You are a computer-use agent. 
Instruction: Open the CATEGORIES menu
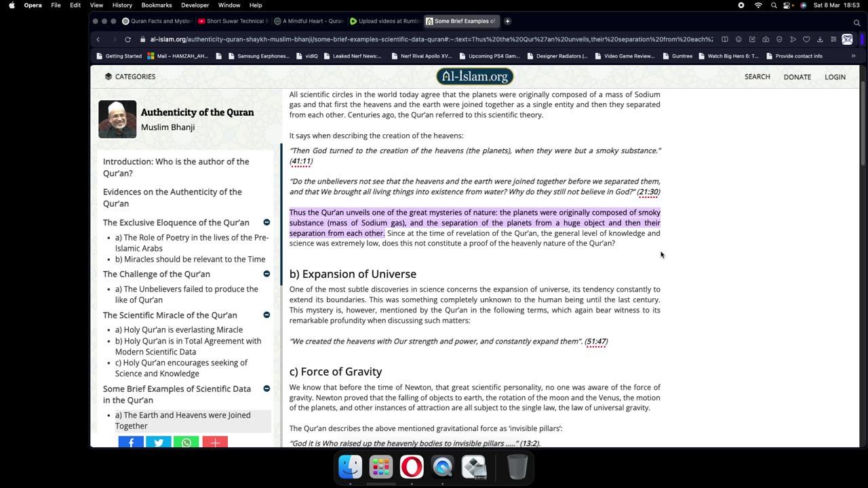tap(130, 77)
